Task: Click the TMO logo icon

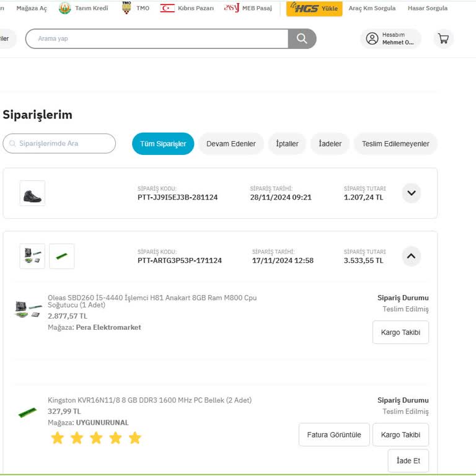Action: [126, 8]
